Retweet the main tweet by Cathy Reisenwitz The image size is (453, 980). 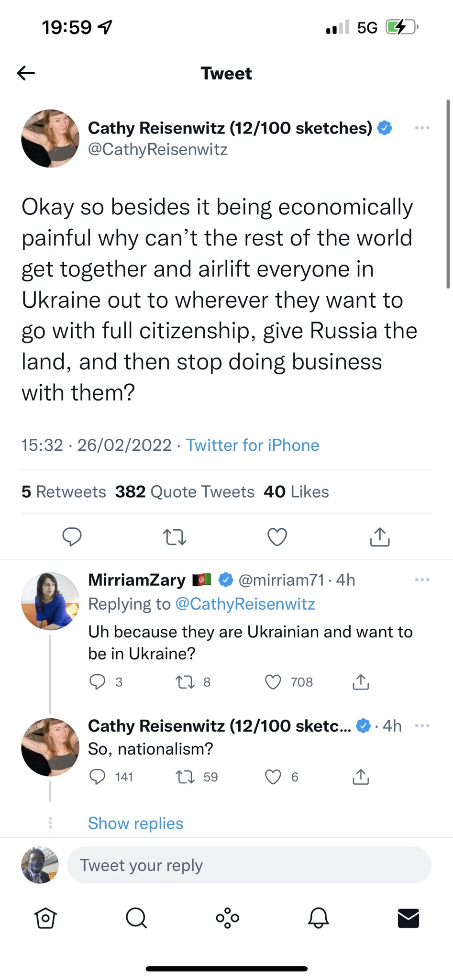tap(175, 537)
